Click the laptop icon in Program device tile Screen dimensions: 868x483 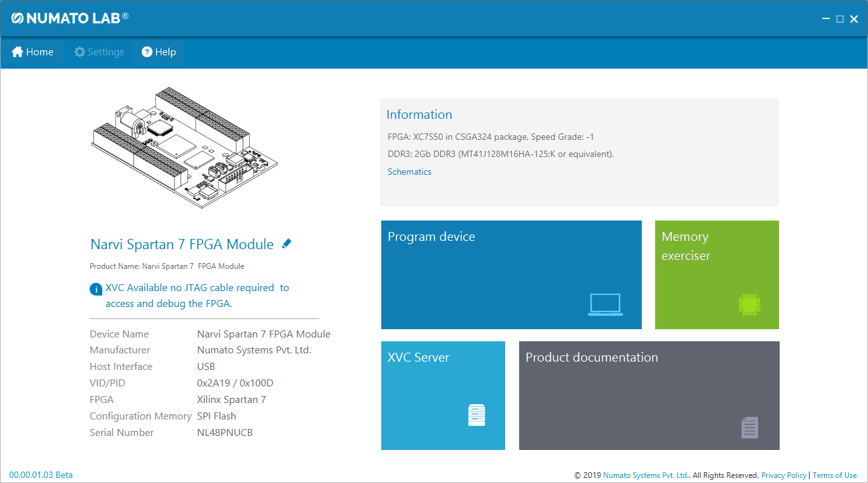coord(605,305)
